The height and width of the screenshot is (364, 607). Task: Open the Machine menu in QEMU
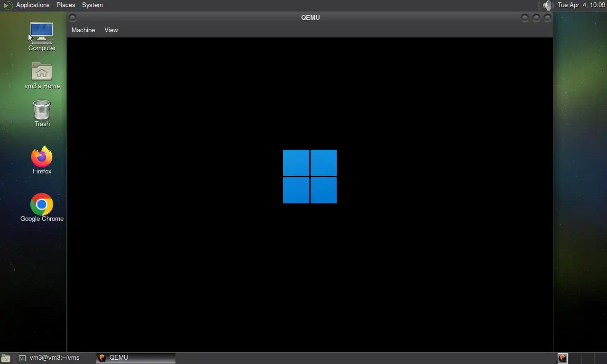click(x=83, y=30)
